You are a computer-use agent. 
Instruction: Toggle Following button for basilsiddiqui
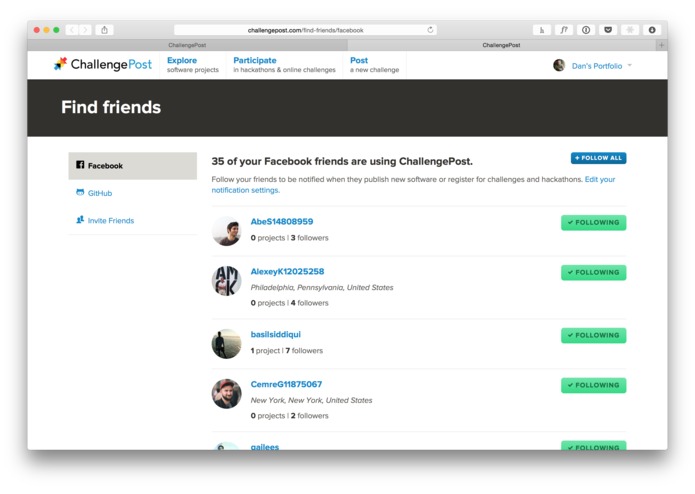(593, 335)
